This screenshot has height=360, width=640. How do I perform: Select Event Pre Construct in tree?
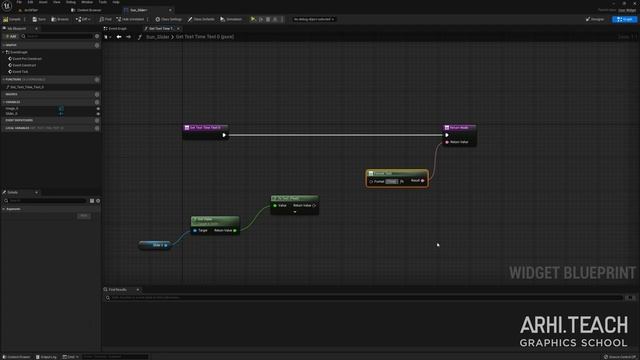(25, 59)
